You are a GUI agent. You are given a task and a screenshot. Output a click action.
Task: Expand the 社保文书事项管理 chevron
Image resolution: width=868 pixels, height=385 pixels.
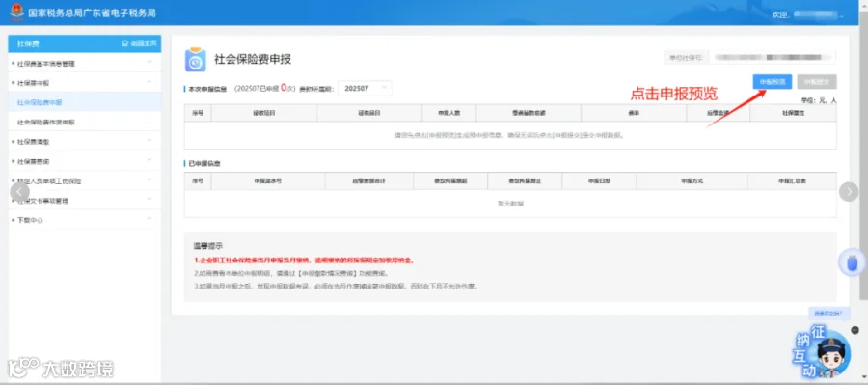[149, 200]
